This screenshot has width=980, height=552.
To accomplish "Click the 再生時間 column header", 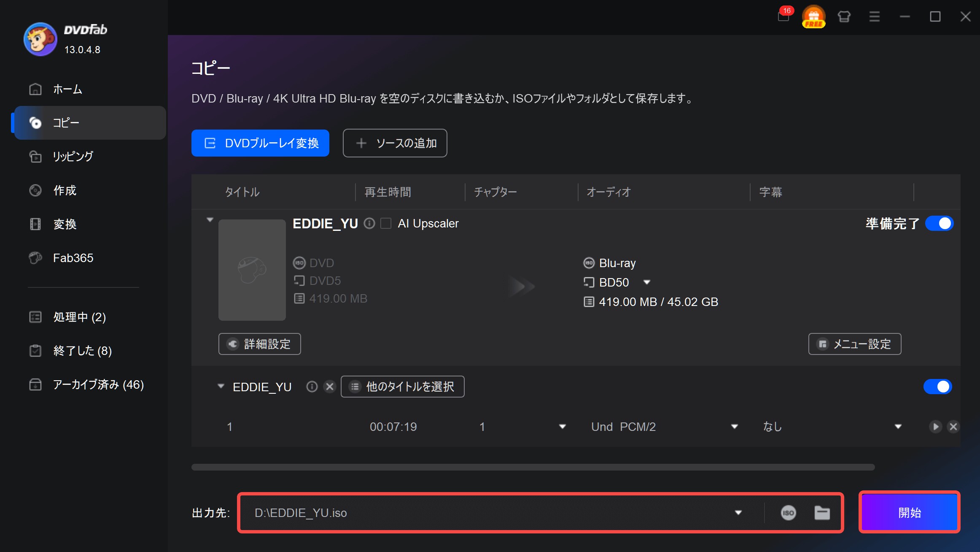I will (x=388, y=192).
